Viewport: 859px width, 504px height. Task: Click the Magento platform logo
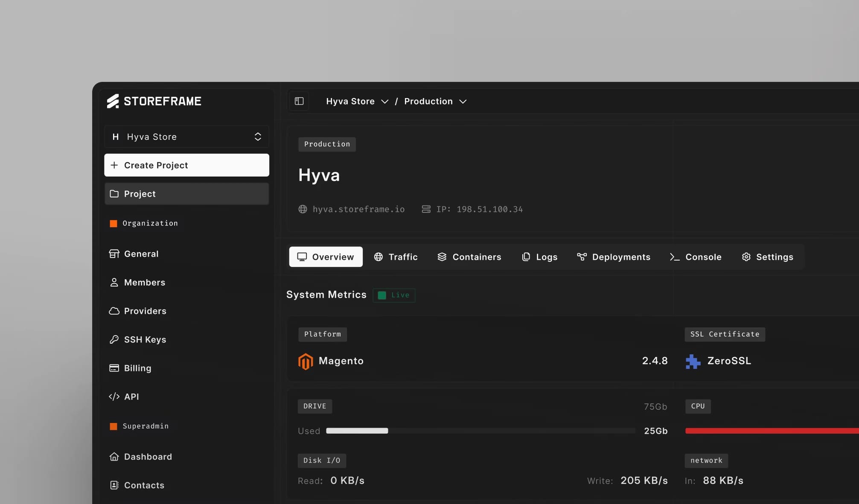(306, 361)
